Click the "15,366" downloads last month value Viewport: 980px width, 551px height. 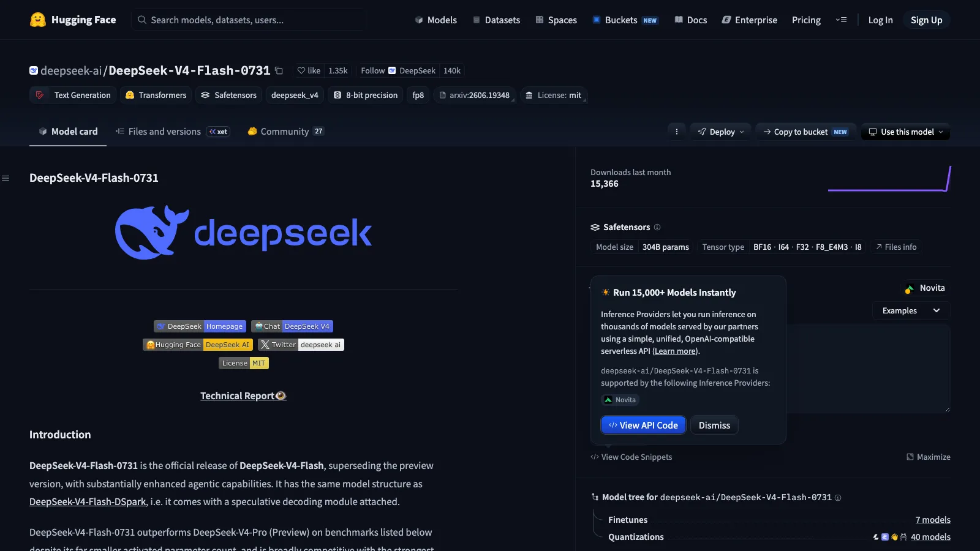tap(605, 184)
